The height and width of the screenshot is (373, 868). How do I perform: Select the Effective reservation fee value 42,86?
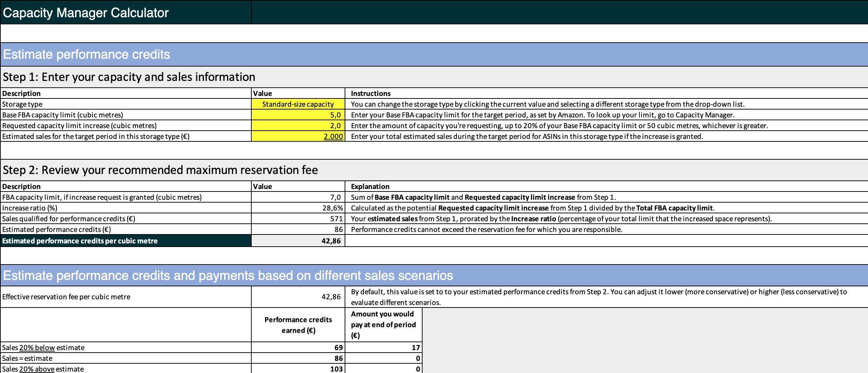pyautogui.click(x=298, y=297)
